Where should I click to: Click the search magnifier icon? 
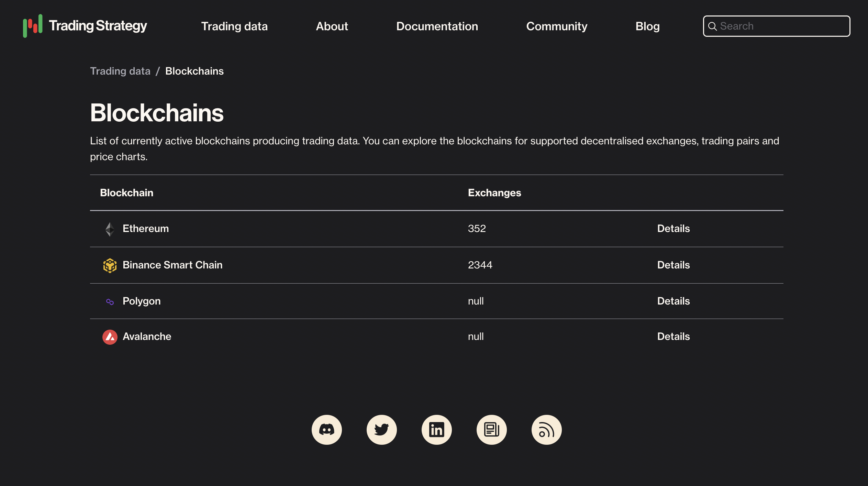(x=713, y=26)
